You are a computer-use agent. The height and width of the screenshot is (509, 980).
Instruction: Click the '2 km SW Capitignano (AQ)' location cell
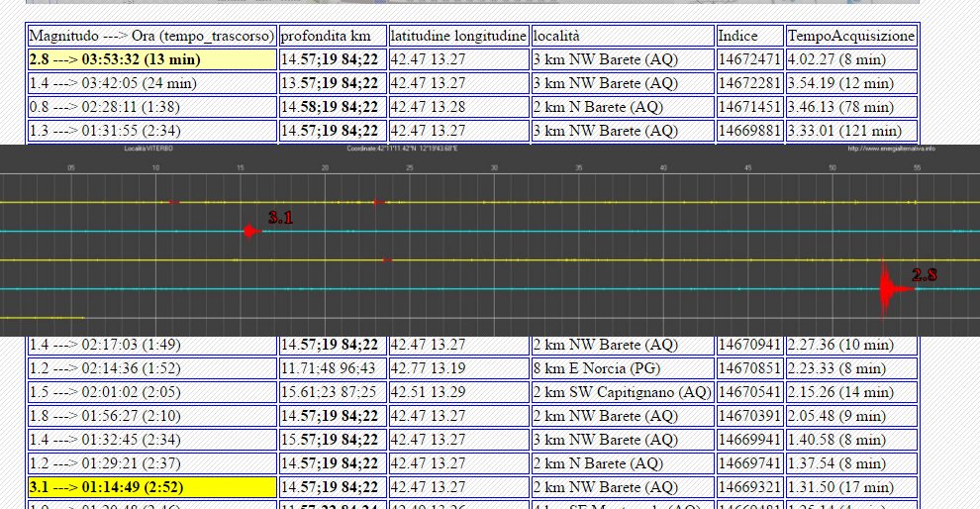point(622,392)
